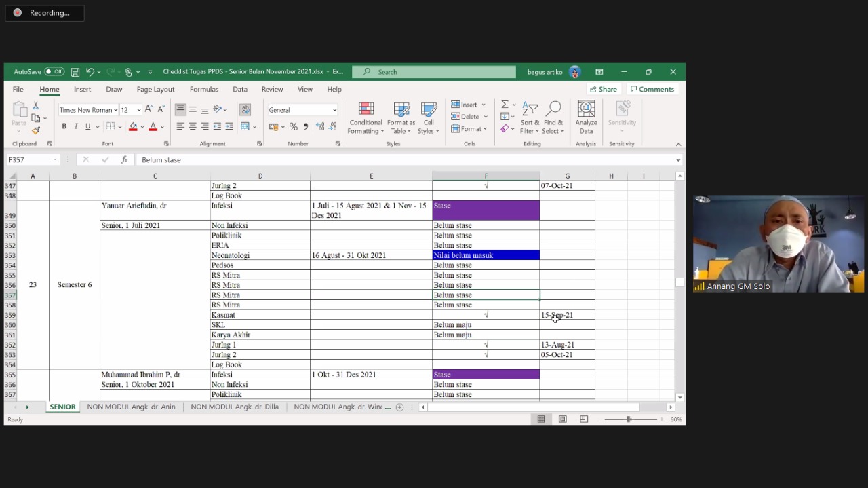Open the Comments pane button
Viewport: 868px width, 488px height.
[x=652, y=89]
